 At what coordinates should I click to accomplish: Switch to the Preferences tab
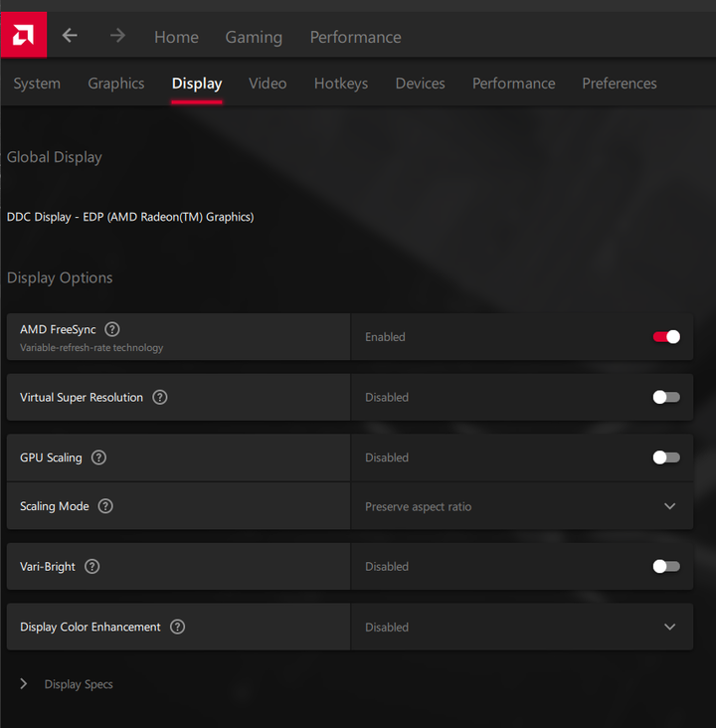point(620,84)
